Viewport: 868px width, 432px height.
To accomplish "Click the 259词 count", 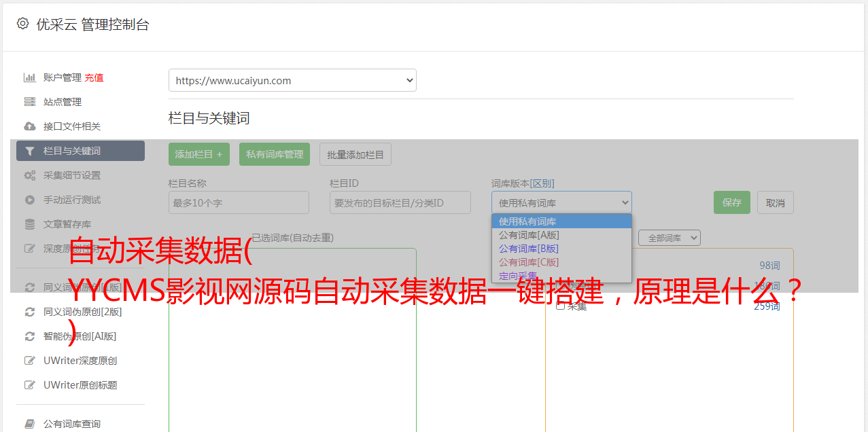I will click(x=767, y=306).
